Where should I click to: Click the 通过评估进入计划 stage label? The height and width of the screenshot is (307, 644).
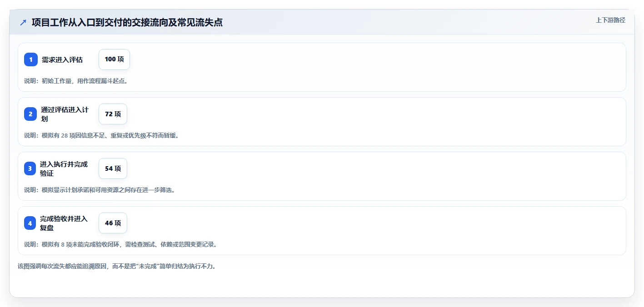(x=65, y=114)
